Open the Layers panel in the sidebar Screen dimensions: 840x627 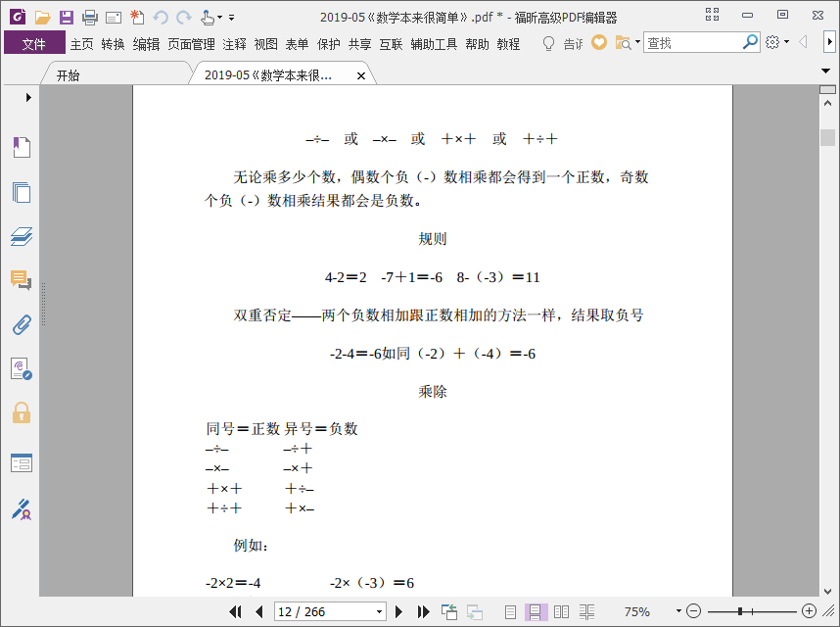[22, 236]
